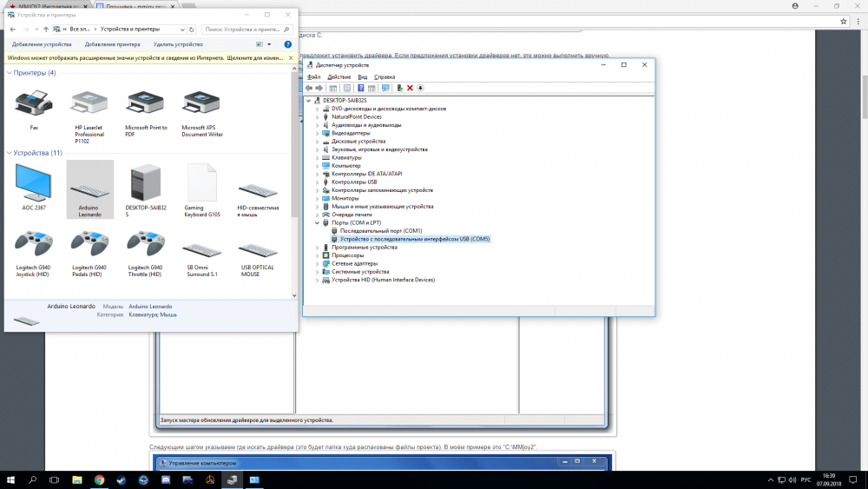Click Добавление принтера button
Viewport: 868px width, 489px height.
(x=112, y=44)
